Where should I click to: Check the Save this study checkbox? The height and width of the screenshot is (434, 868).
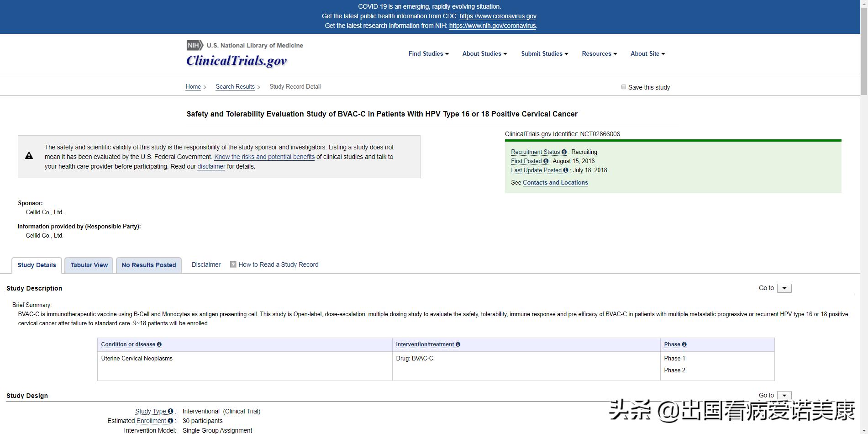coord(624,87)
